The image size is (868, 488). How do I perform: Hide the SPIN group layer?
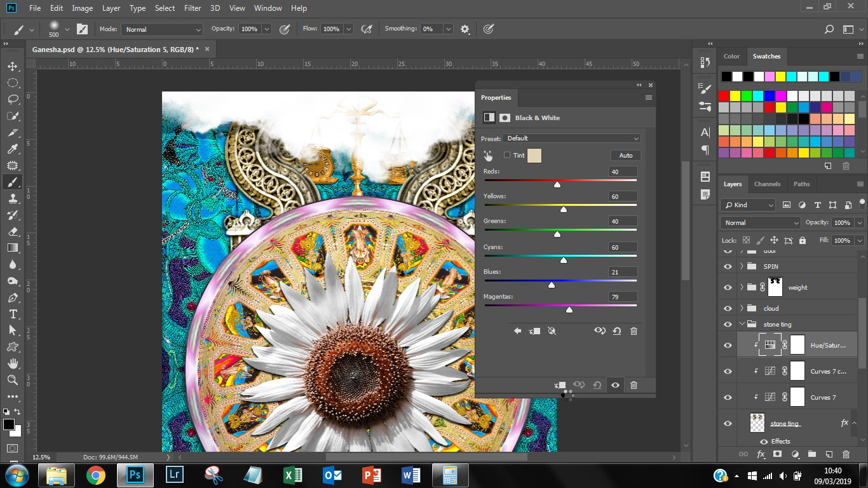tap(728, 266)
